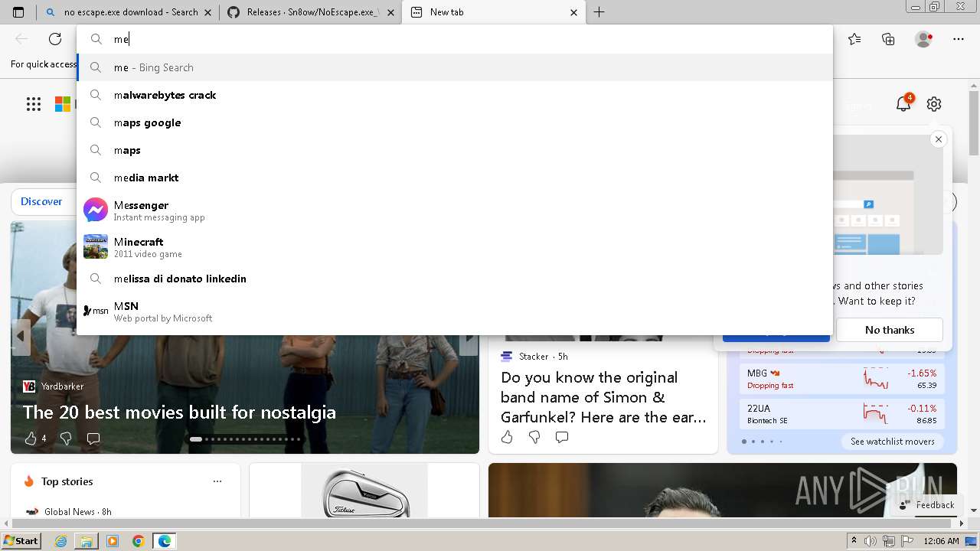Open the 22UA Biontech stock row

click(842, 414)
